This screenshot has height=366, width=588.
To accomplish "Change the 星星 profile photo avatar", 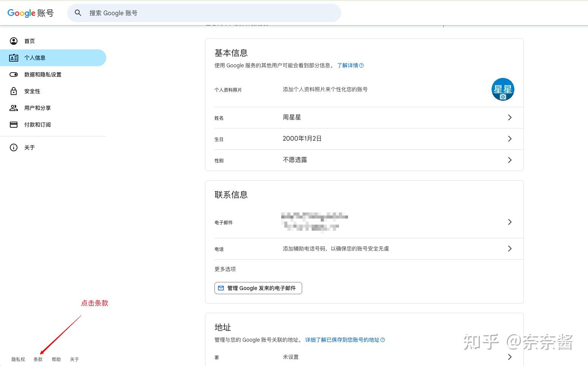I will click(503, 89).
